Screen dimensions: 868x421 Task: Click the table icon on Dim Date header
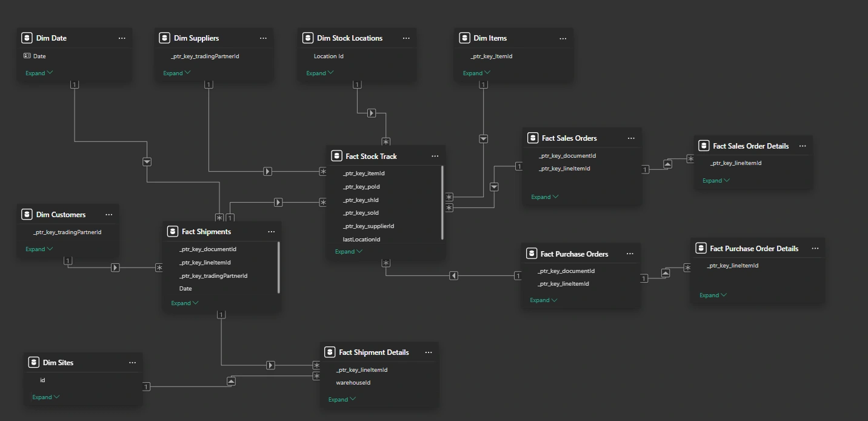pyautogui.click(x=27, y=38)
